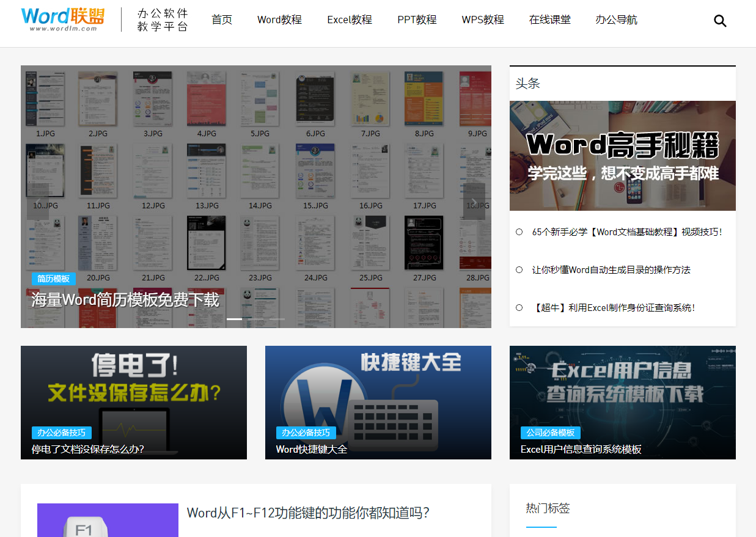Click the 简历模板 category tag
The height and width of the screenshot is (537, 756).
(54, 279)
